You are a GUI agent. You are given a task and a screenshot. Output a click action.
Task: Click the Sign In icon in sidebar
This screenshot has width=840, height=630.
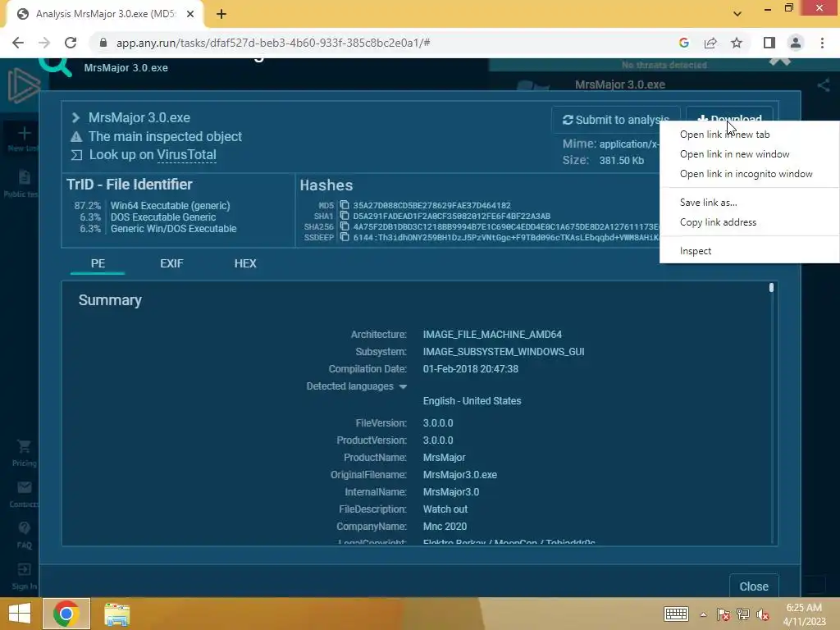pos(24,569)
